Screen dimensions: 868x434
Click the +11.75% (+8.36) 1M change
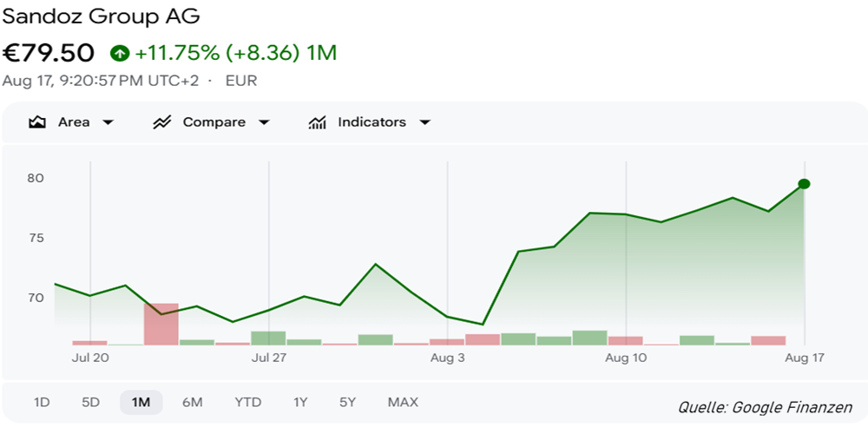point(235,53)
